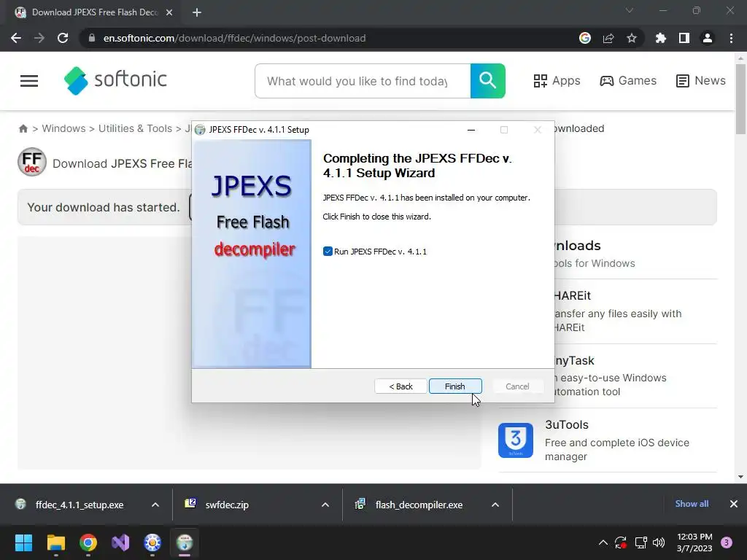Viewport: 747px width, 560px height.
Task: Open the taskbar clock and date
Action: (694, 542)
